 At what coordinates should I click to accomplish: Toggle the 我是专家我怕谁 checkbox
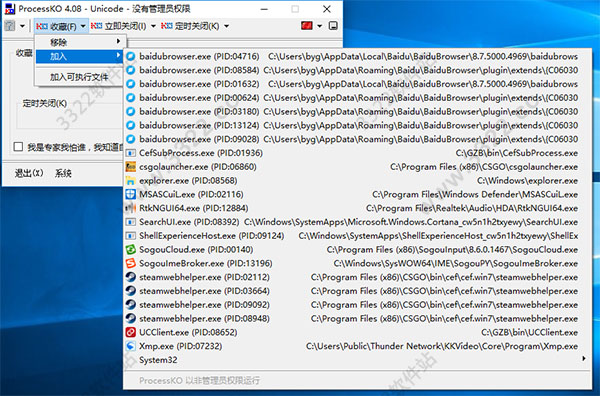[x=18, y=147]
